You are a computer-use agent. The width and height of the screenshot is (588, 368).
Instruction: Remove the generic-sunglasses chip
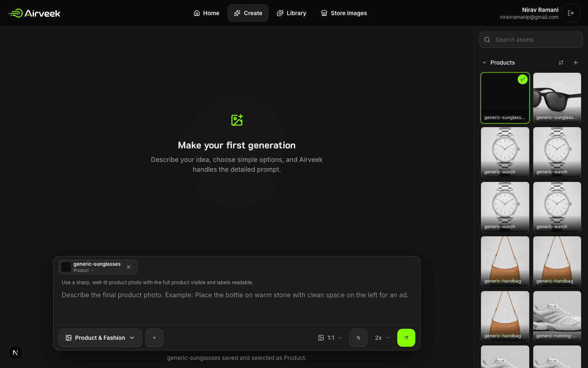pyautogui.click(x=129, y=267)
